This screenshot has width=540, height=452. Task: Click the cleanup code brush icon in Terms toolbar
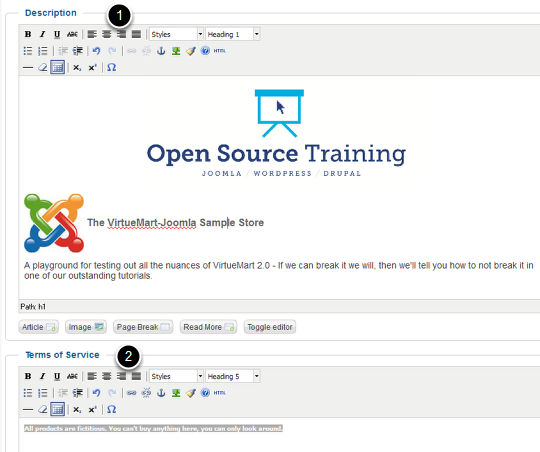coord(191,393)
